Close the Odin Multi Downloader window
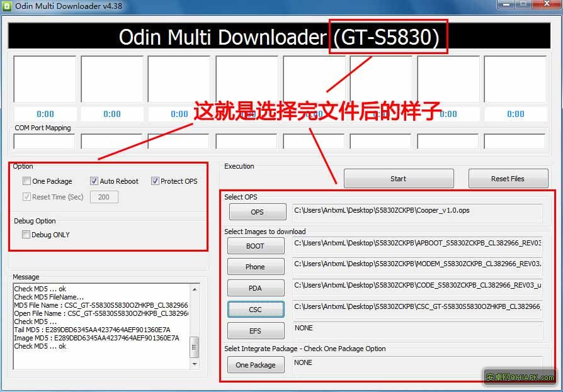Image resolution: width=563 pixels, height=392 pixels. tap(547, 4)
